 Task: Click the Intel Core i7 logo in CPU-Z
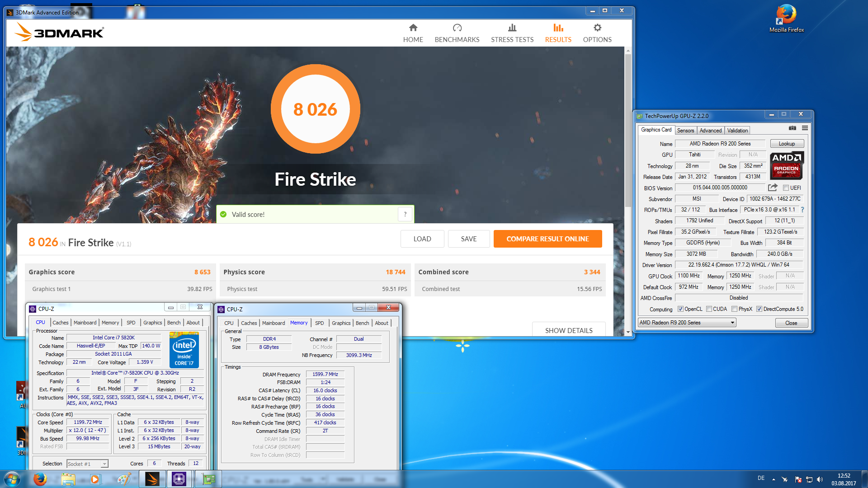[184, 350]
